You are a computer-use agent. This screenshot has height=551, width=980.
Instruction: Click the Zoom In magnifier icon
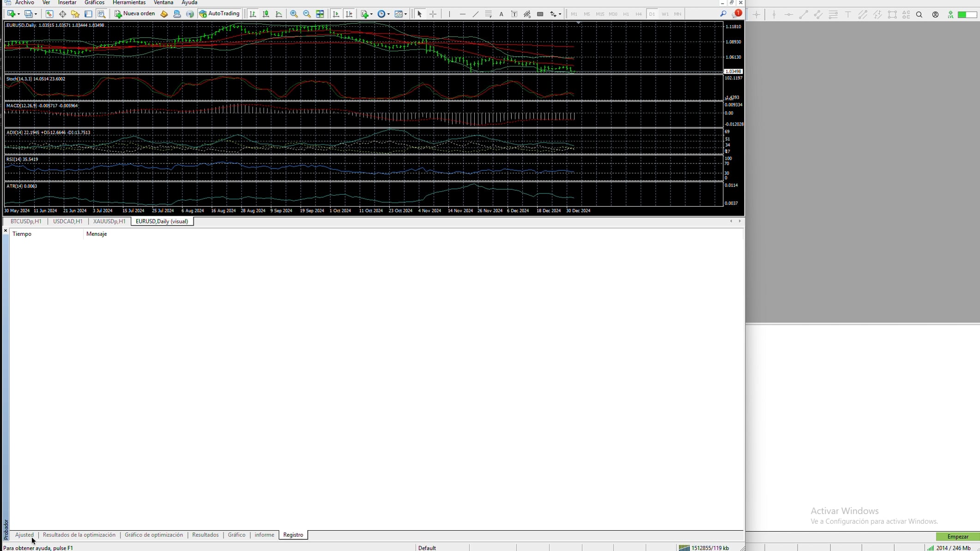coord(294,14)
